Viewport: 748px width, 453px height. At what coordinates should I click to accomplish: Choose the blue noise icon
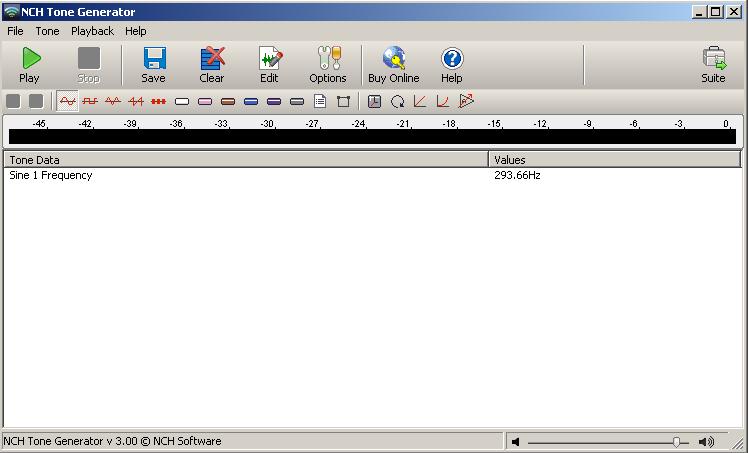click(251, 101)
